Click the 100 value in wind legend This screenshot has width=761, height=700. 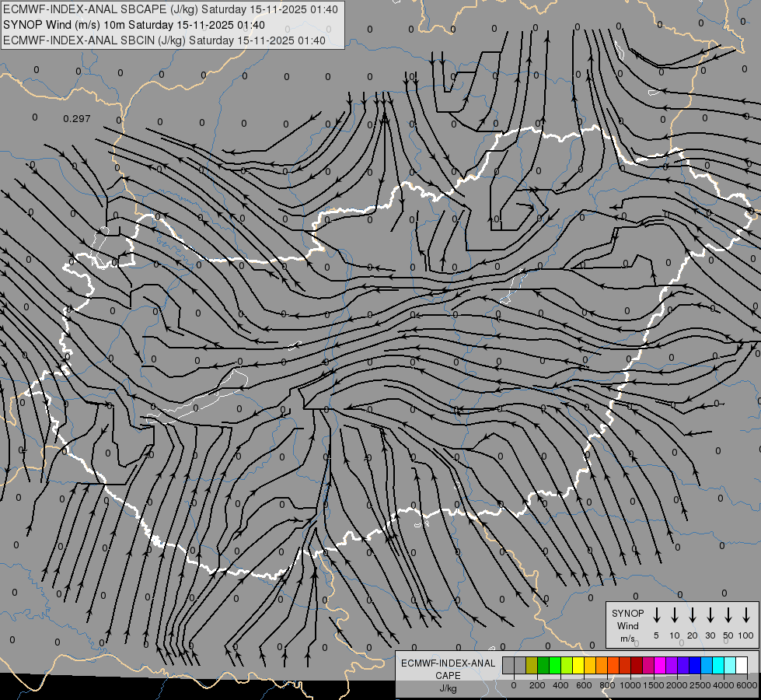746,635
